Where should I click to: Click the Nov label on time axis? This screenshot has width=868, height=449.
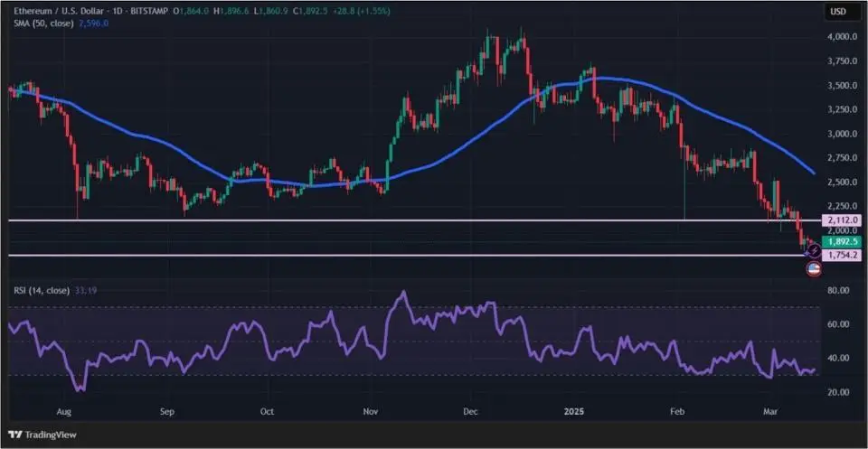(371, 409)
